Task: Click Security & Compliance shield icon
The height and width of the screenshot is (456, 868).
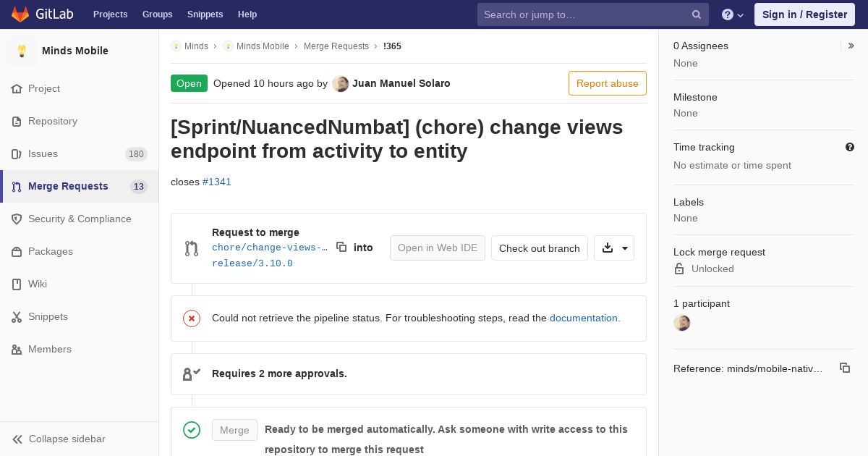Action: [x=17, y=219]
